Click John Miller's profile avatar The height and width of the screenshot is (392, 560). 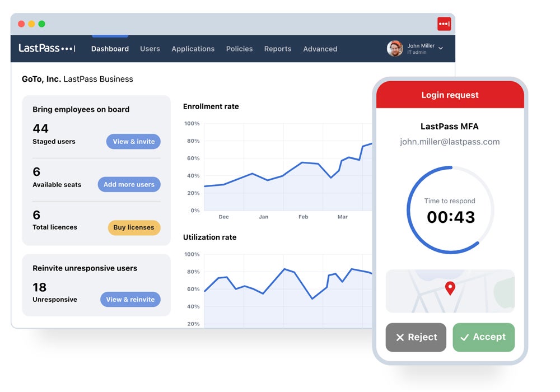[x=395, y=49]
